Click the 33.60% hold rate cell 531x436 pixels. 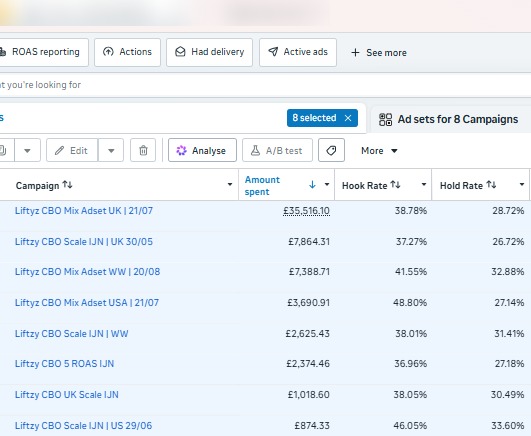(x=507, y=425)
